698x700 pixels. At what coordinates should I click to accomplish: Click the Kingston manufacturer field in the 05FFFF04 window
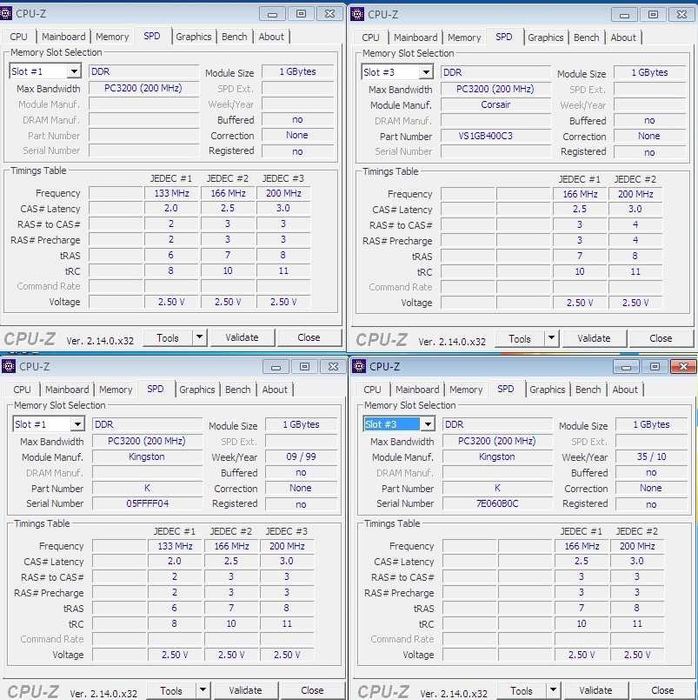pyautogui.click(x=147, y=457)
